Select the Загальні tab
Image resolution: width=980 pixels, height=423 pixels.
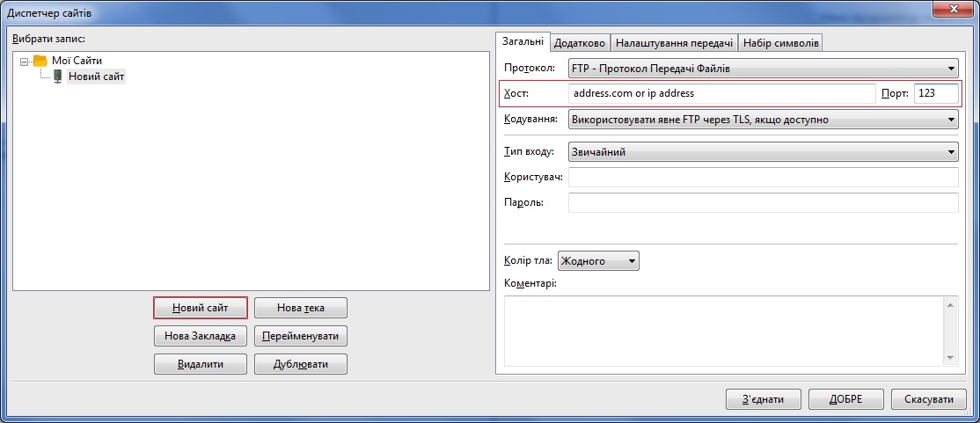(523, 41)
